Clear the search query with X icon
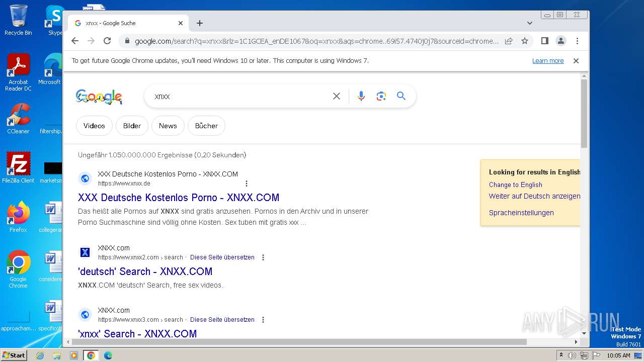Viewport: 644px width, 362px height. pyautogui.click(x=337, y=96)
